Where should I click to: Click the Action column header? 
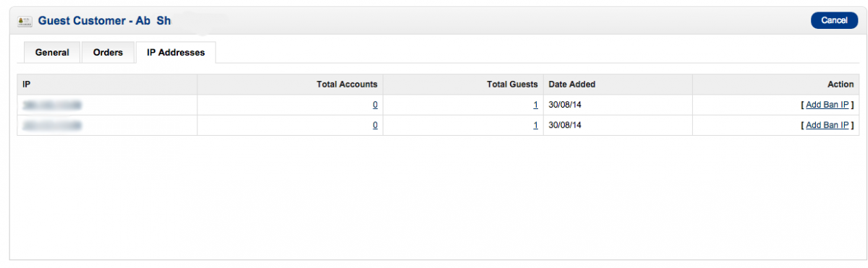click(775, 85)
